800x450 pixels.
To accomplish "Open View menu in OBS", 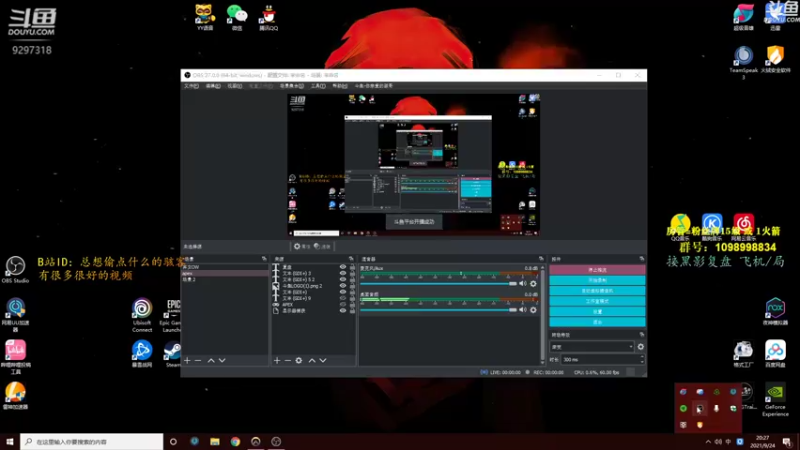I will [235, 86].
